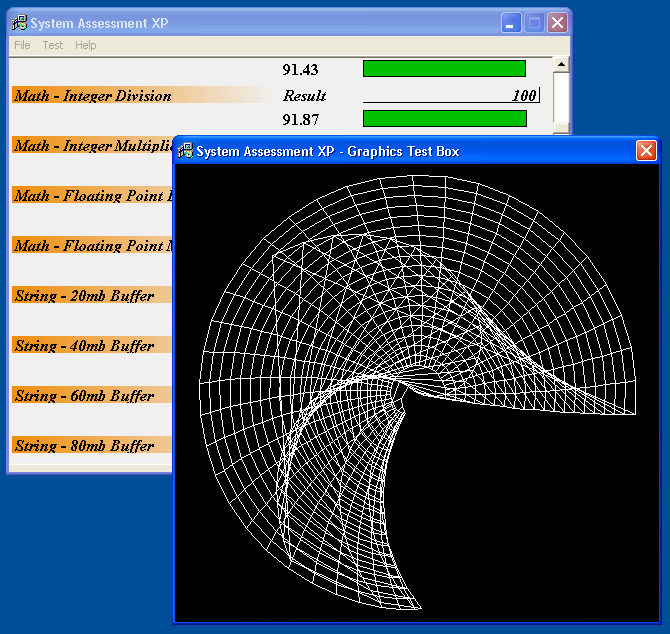Open the File menu

coord(22,45)
